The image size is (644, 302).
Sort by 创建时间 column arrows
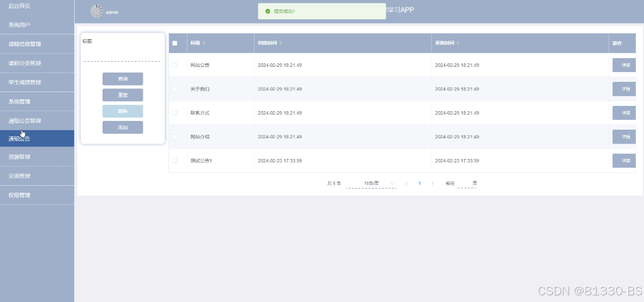[x=281, y=43]
